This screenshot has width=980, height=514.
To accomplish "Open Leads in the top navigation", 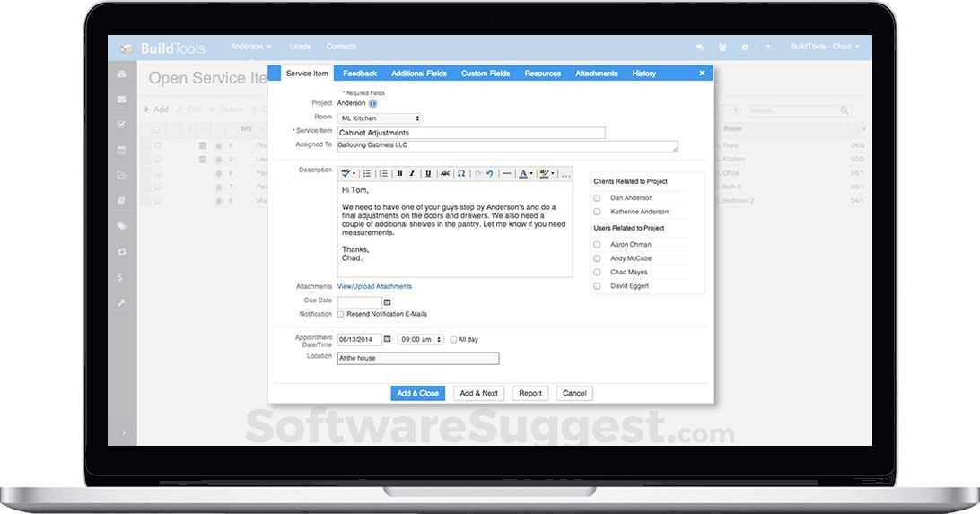I will coord(300,47).
